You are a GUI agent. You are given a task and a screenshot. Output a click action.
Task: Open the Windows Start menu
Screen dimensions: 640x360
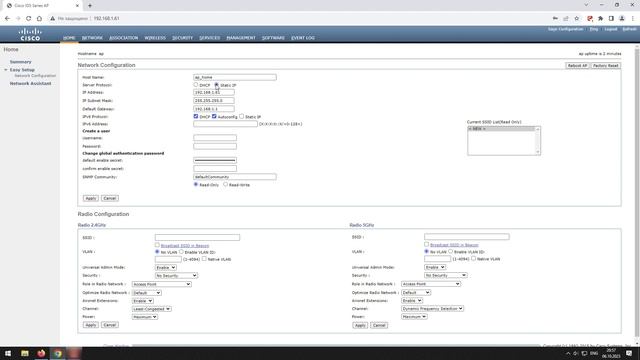[8, 353]
